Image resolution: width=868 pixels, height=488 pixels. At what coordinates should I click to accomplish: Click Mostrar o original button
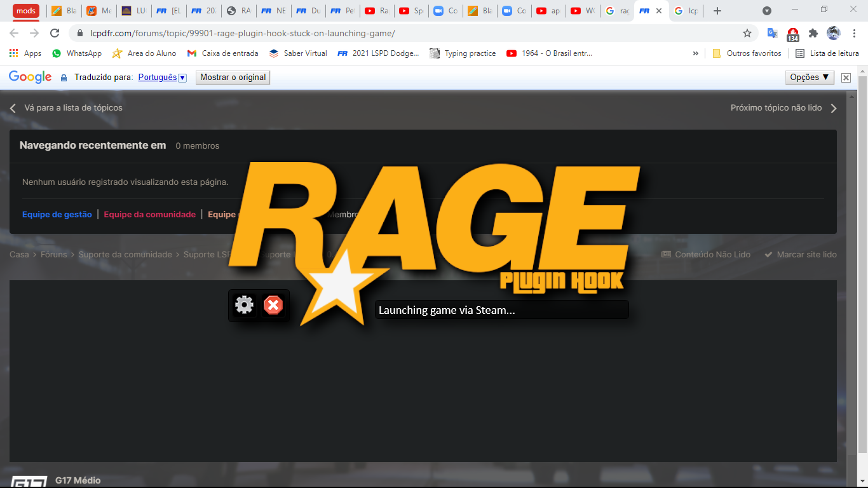click(x=233, y=77)
